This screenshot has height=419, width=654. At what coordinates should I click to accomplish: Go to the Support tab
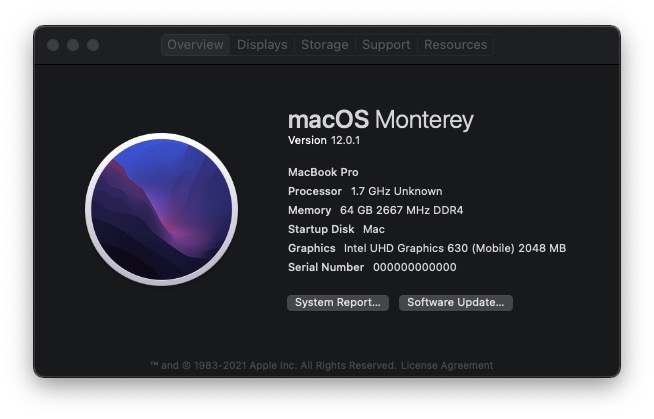click(x=386, y=45)
